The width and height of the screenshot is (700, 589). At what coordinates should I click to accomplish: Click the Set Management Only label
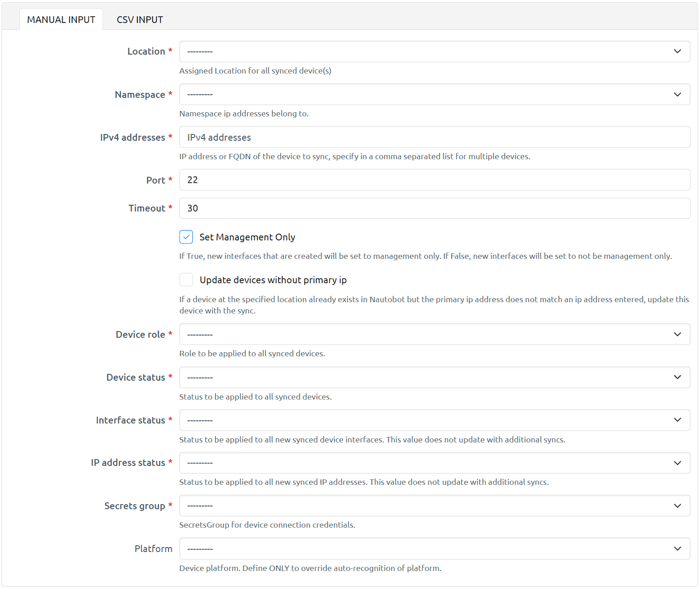[247, 237]
